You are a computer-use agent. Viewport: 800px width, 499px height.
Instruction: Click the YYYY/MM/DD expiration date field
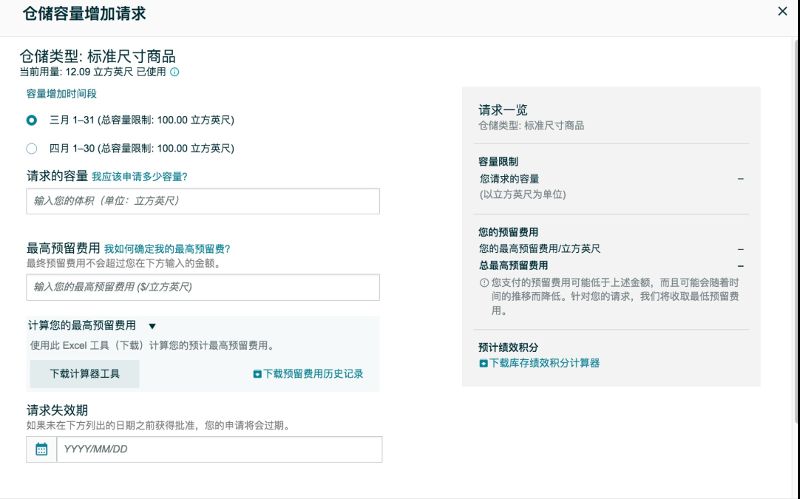(x=219, y=449)
